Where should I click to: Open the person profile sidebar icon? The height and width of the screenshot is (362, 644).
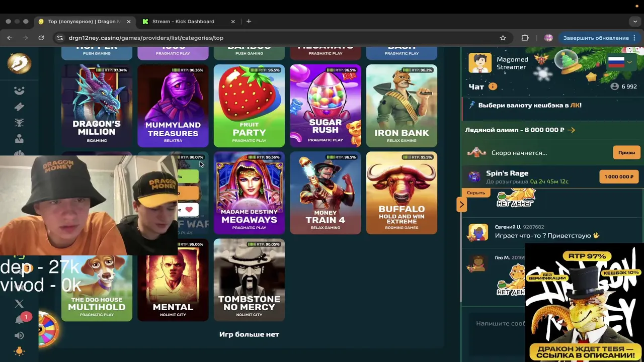click(x=19, y=139)
